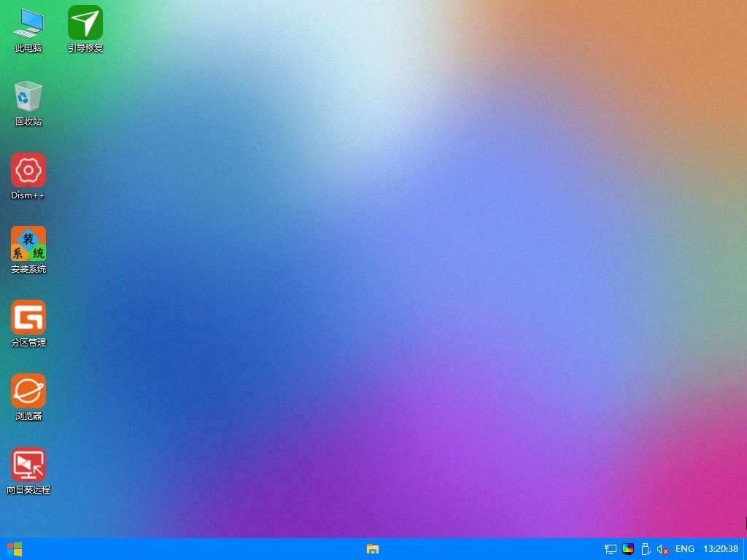This screenshot has width=747, height=560.
Task: Unmute the system volume in the tray
Action: tap(661, 549)
